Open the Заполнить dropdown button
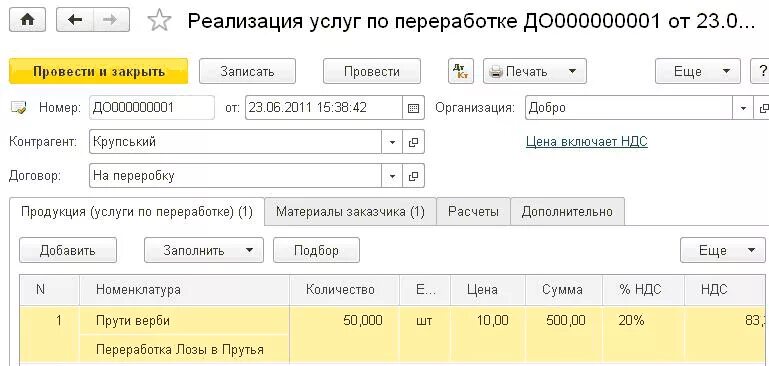This screenshot has height=366, width=769. point(204,250)
